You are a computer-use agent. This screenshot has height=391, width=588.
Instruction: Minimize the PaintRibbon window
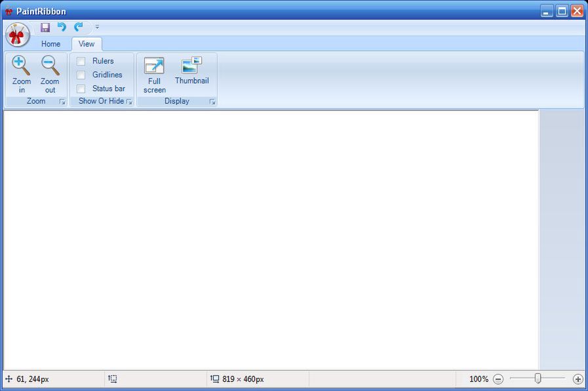tap(547, 11)
